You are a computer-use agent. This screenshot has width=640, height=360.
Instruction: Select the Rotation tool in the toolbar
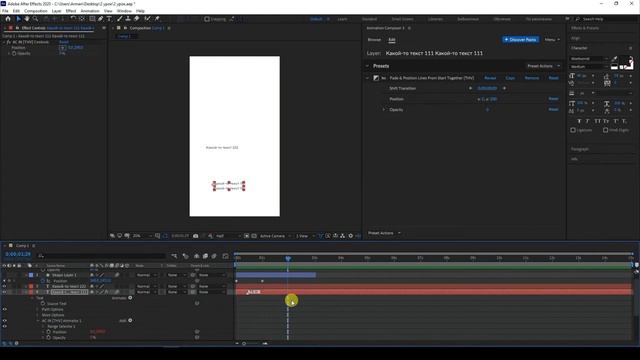[x=73, y=19]
